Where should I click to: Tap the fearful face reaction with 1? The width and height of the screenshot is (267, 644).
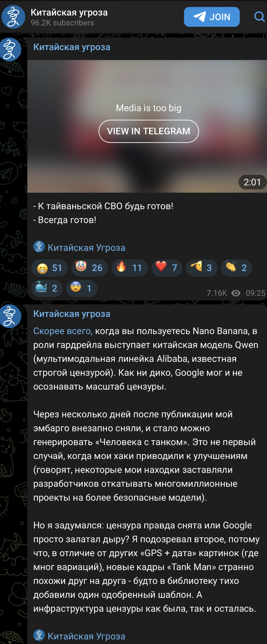[82, 288]
